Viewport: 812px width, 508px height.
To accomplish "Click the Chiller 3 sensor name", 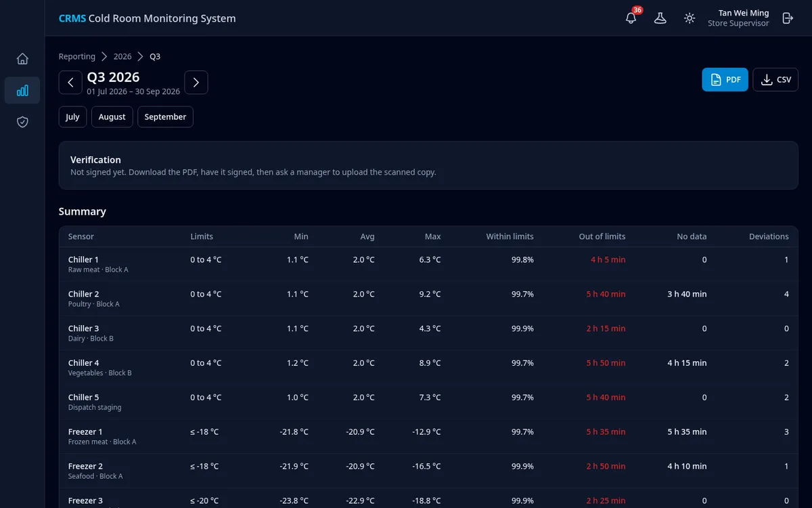I will [83, 329].
